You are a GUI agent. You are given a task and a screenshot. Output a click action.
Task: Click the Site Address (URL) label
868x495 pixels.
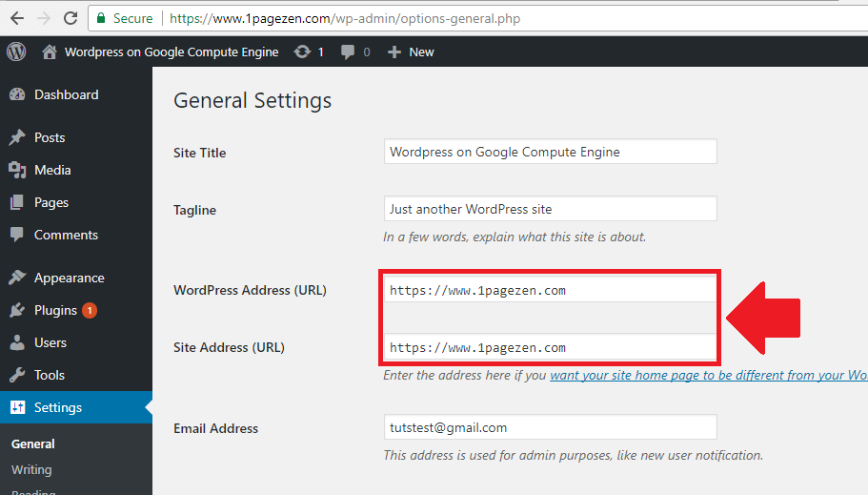[230, 347]
